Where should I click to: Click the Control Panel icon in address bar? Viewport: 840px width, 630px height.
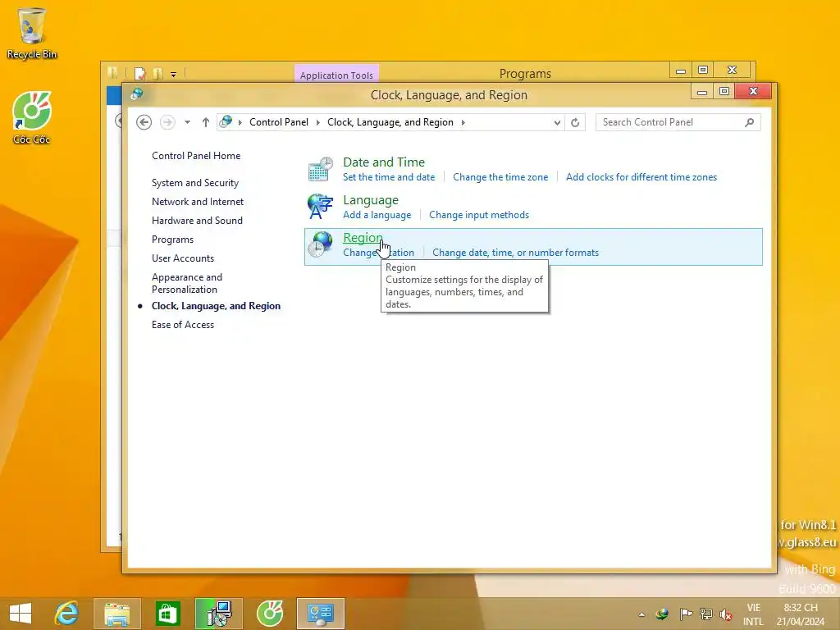226,121
